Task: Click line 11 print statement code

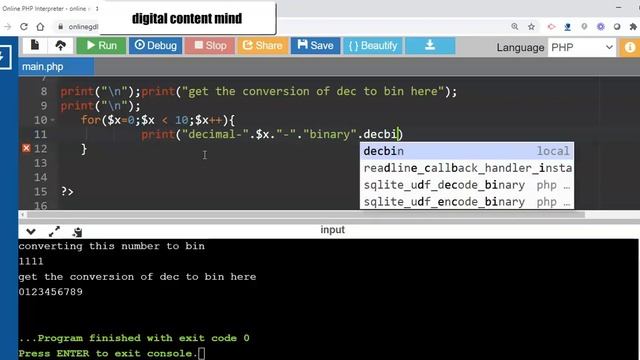Action: (272, 134)
